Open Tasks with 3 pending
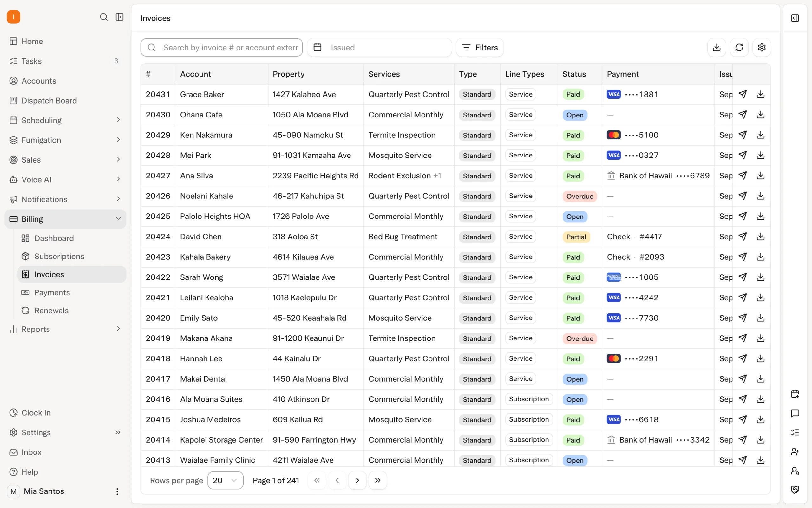 click(65, 61)
